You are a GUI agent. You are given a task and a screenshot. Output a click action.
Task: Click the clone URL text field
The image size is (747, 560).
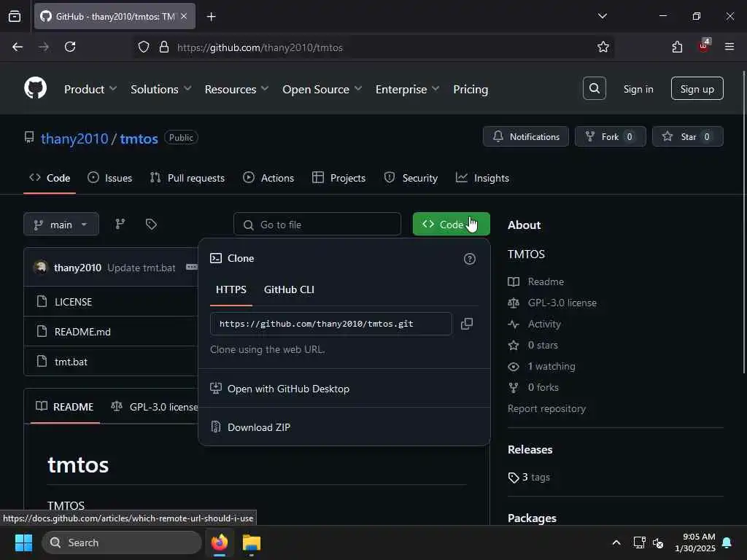click(330, 324)
